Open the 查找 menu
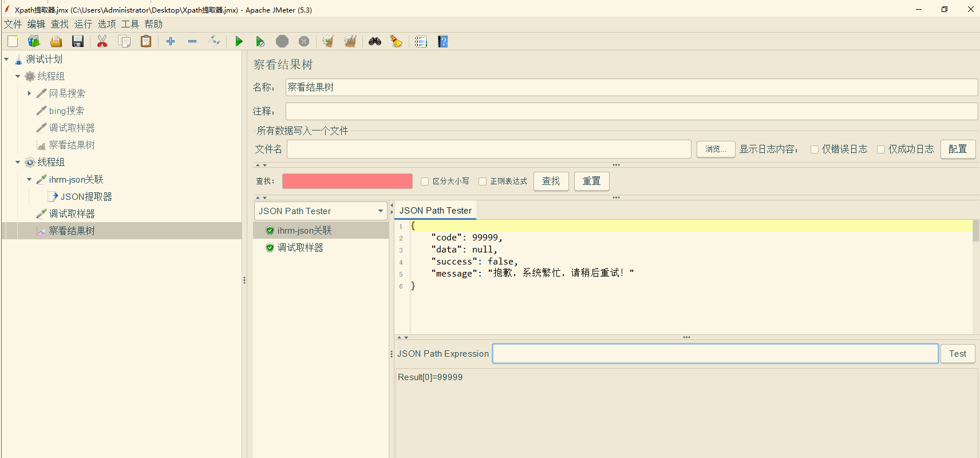 coord(60,24)
